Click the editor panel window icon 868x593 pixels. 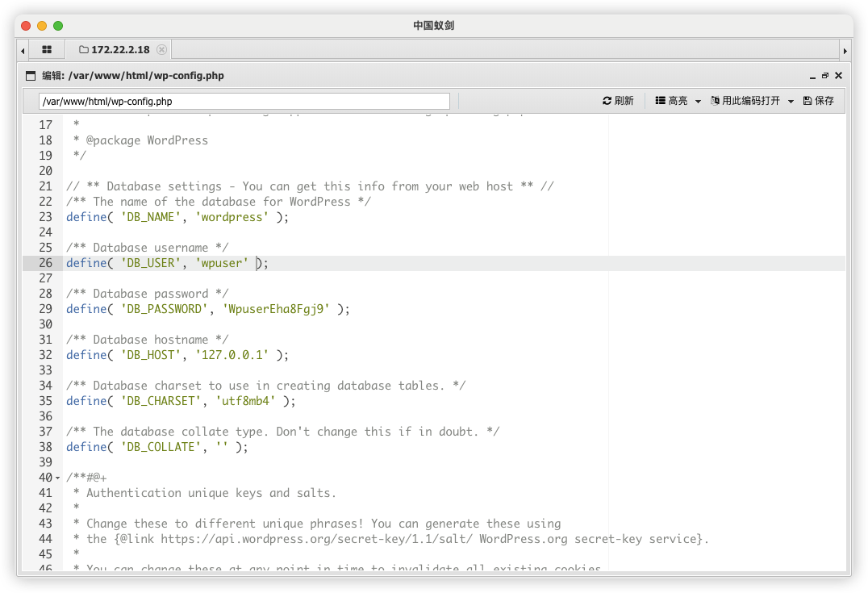pyautogui.click(x=31, y=76)
